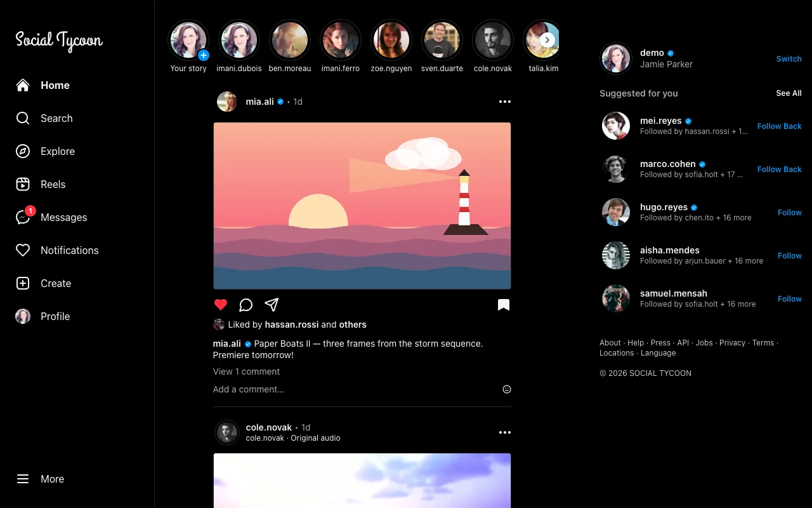Click See All suggestions
The width and height of the screenshot is (812, 508).
click(x=789, y=93)
